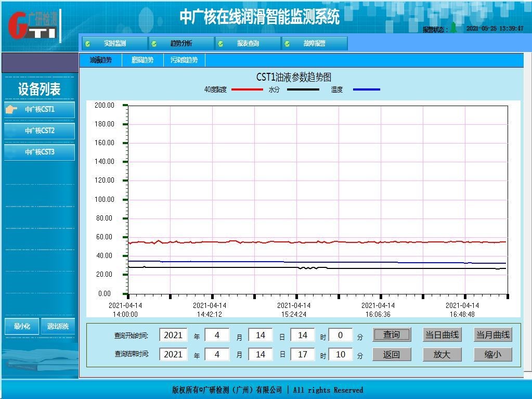Click the 最小化 button

coord(22,326)
